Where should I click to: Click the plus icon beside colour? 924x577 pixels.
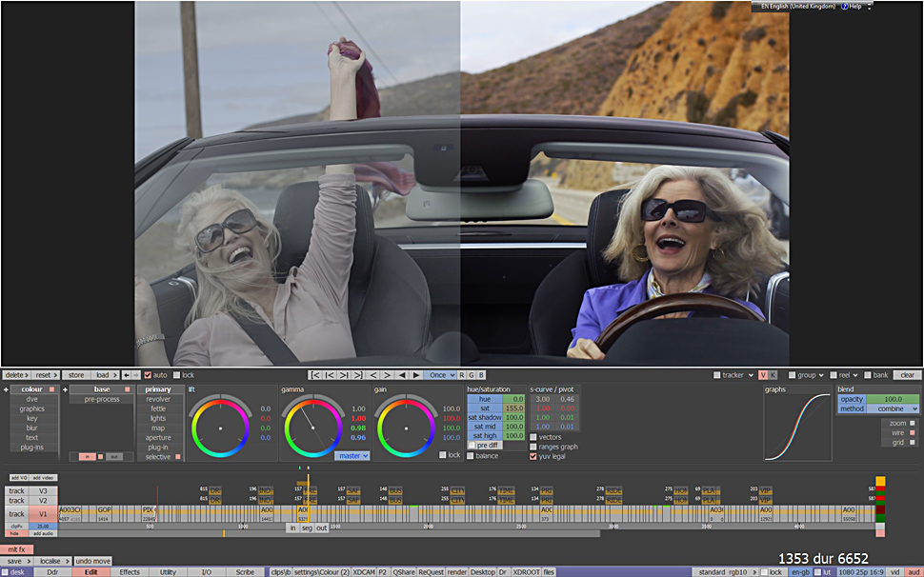click(x=6, y=389)
